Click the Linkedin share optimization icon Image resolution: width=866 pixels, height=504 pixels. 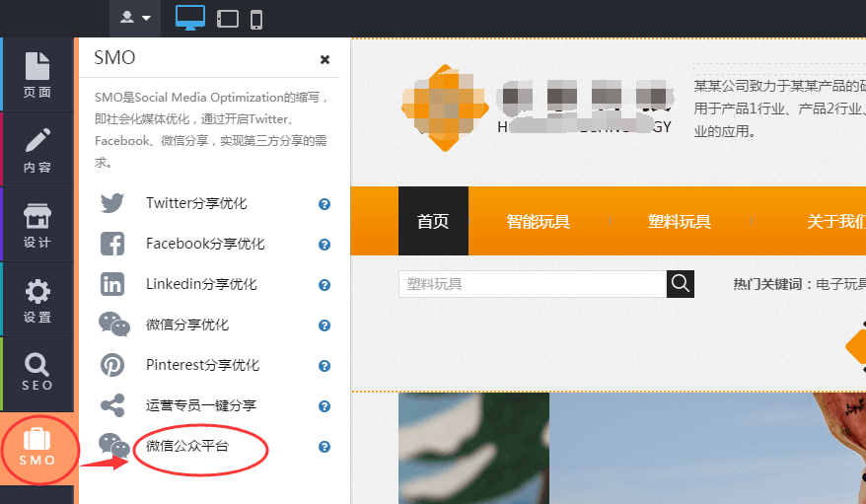point(112,284)
